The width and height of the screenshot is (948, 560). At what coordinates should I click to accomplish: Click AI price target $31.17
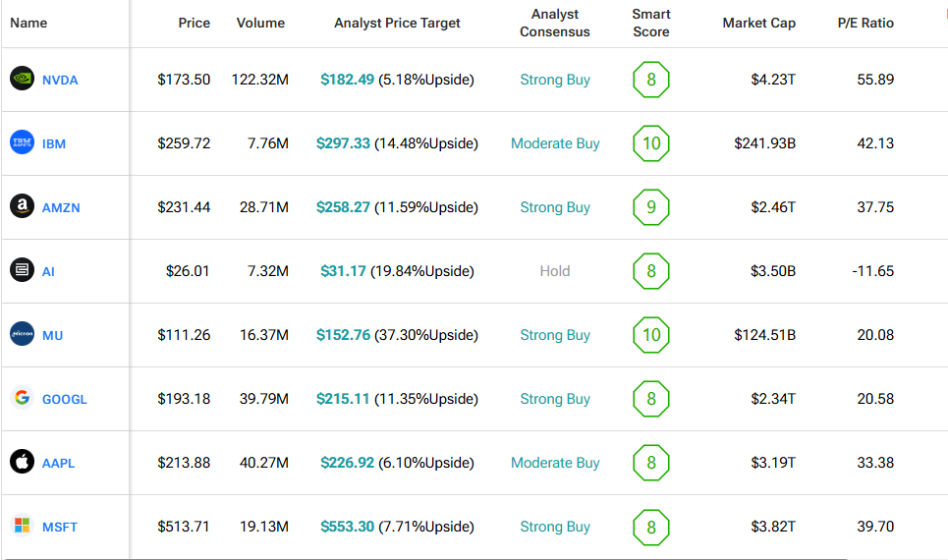click(344, 271)
